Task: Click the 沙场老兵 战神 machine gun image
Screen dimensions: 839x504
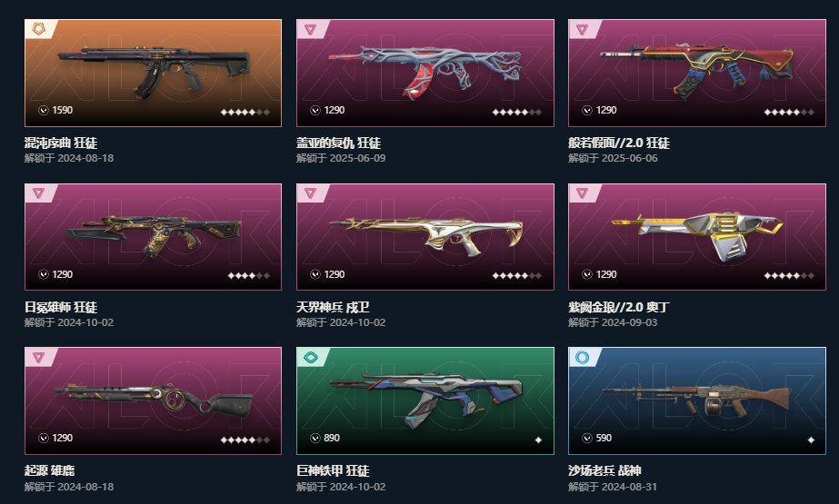Action: [x=696, y=400]
